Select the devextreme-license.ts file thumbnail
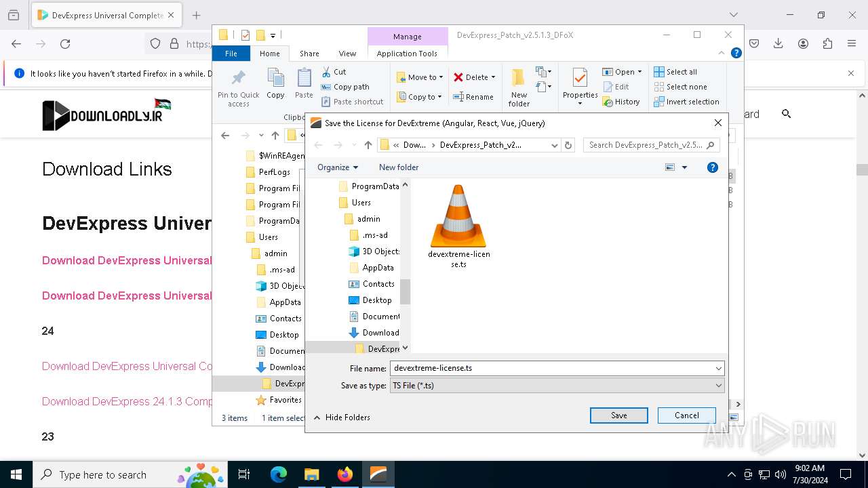This screenshot has height=488, width=868. point(458,226)
